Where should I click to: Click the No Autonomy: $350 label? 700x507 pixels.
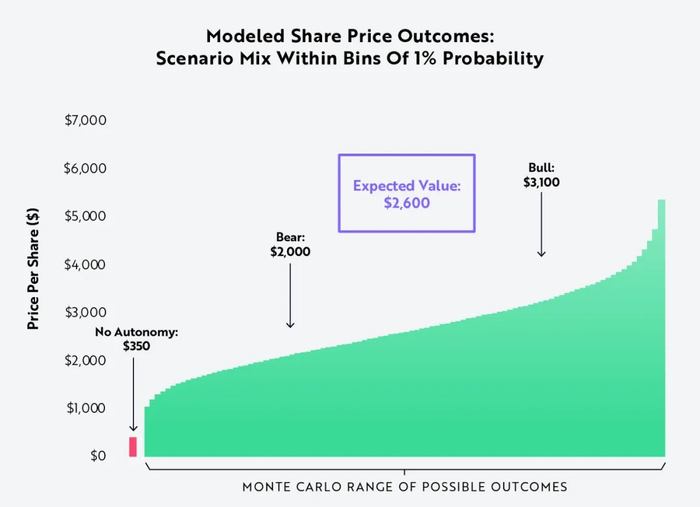(x=136, y=339)
